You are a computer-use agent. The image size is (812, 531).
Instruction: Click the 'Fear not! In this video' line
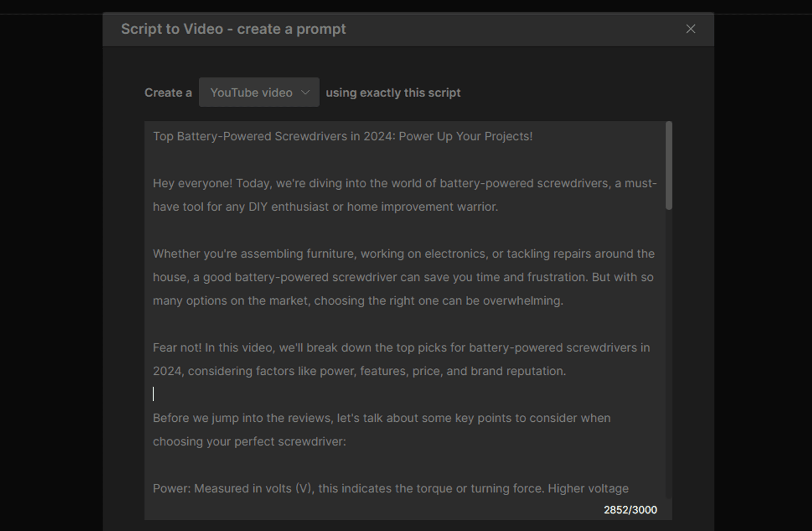(x=401, y=348)
